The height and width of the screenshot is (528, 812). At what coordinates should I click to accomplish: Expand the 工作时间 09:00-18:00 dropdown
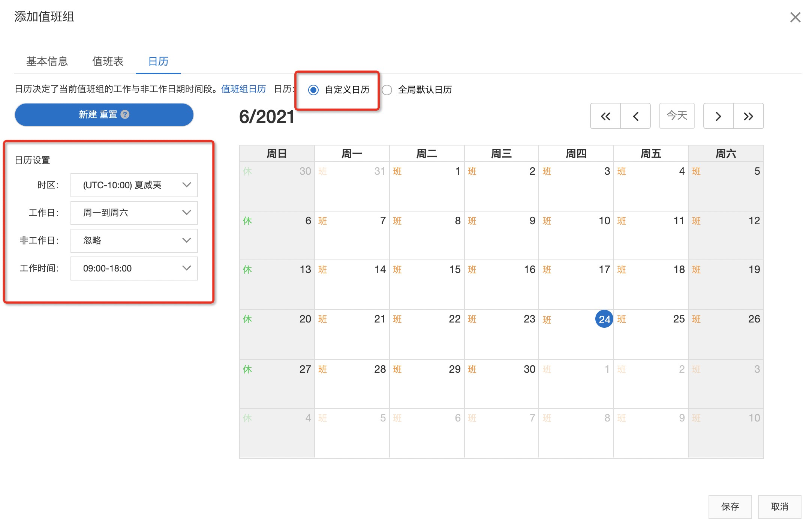(134, 268)
